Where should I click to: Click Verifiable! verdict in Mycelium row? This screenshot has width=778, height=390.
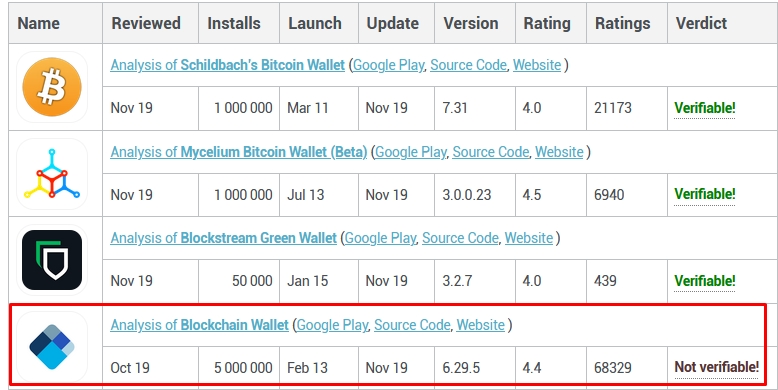click(x=705, y=194)
